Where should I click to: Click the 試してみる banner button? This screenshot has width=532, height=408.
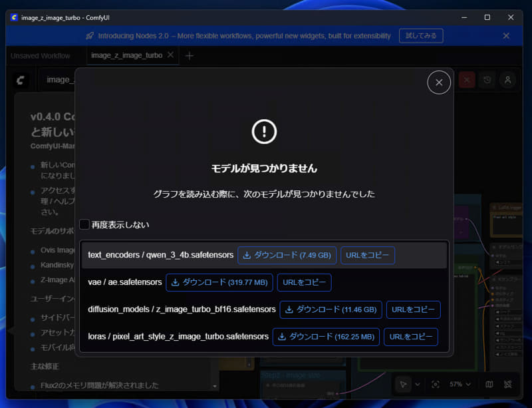(x=420, y=36)
